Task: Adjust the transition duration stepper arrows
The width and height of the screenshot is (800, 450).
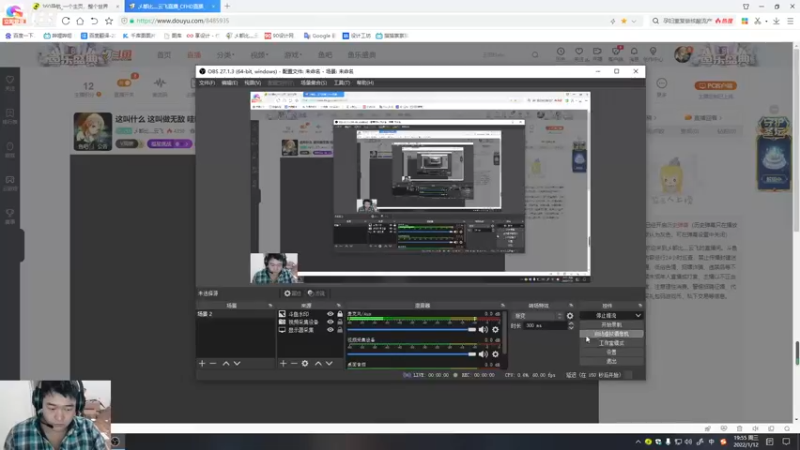Action: tap(570, 326)
